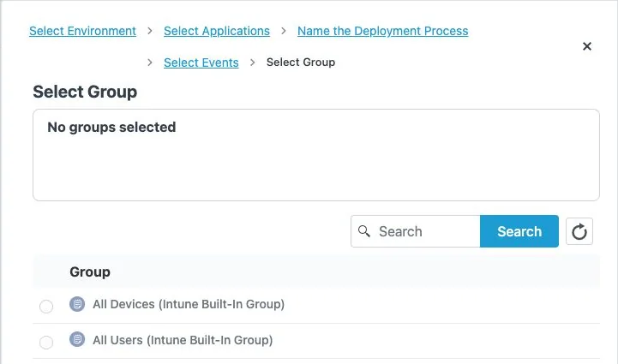
Task: Click "All Users (Intune Built-In Group)" text
Action: (x=183, y=340)
